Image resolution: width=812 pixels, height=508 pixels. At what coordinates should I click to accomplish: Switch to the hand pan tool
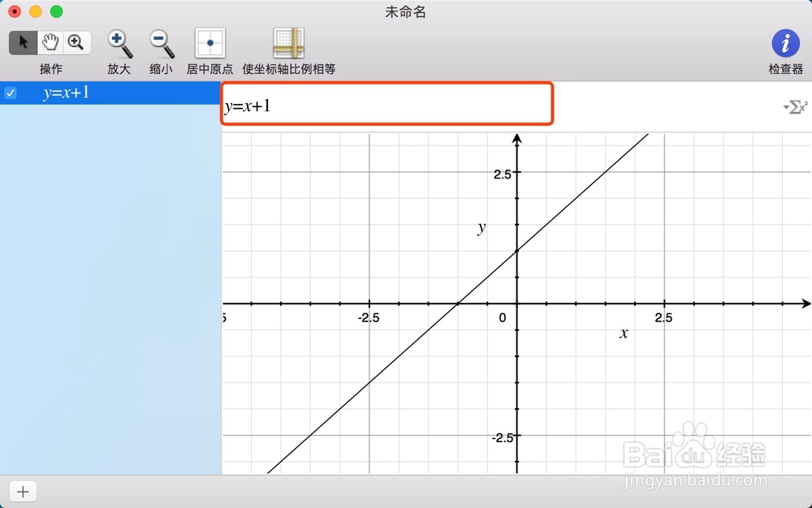[x=50, y=42]
